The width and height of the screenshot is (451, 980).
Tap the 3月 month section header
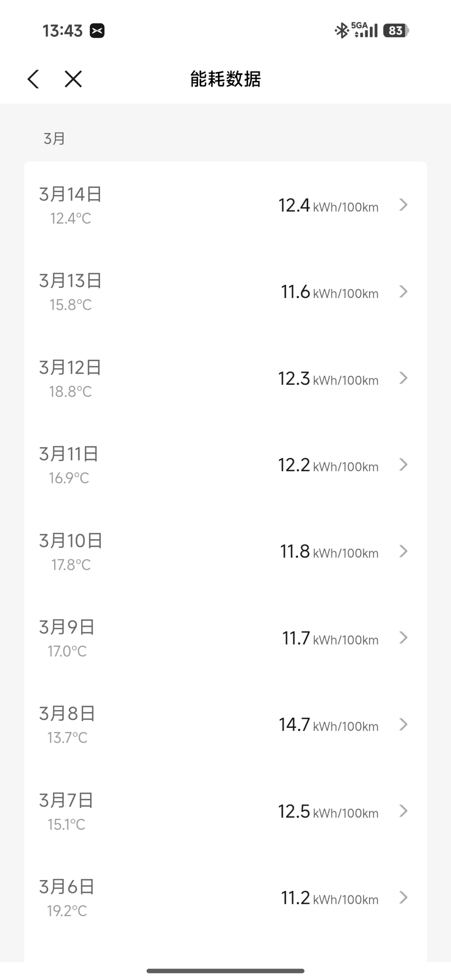coord(54,138)
